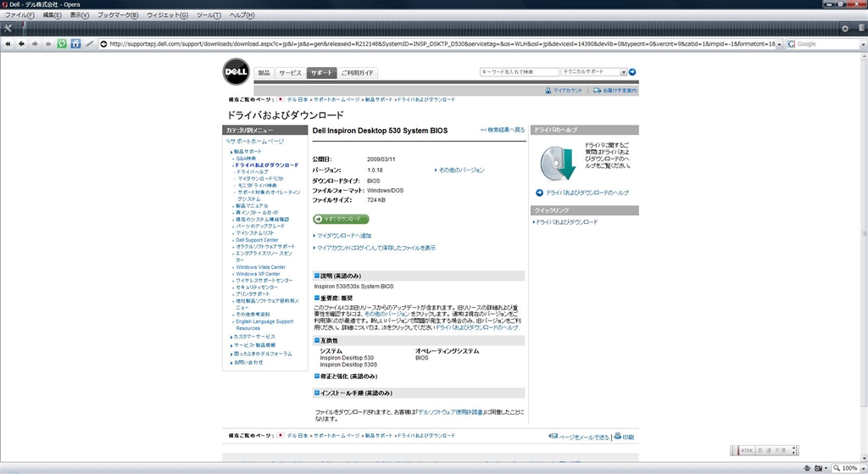The width and height of the screenshot is (868, 474).
Task: Click the new tab icon at tab bar right
Action: pos(845,28)
